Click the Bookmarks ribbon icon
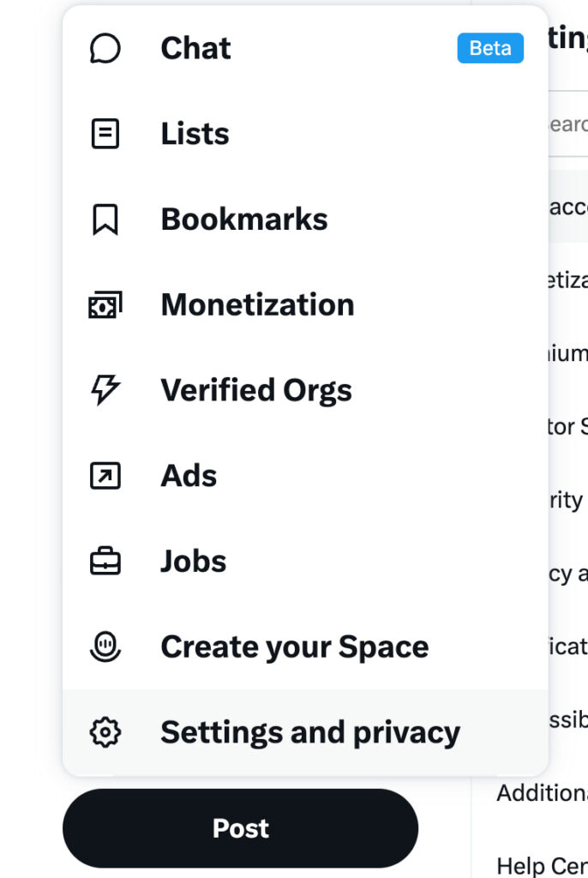 tap(105, 219)
